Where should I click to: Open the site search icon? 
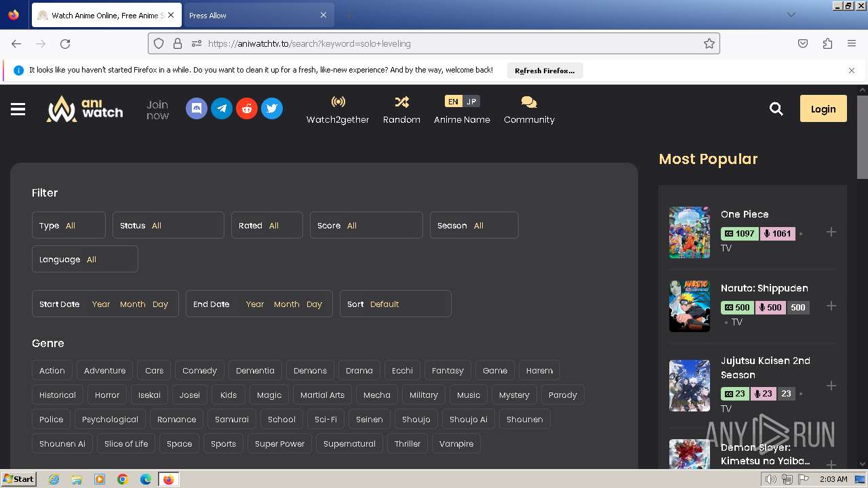pyautogui.click(x=776, y=108)
